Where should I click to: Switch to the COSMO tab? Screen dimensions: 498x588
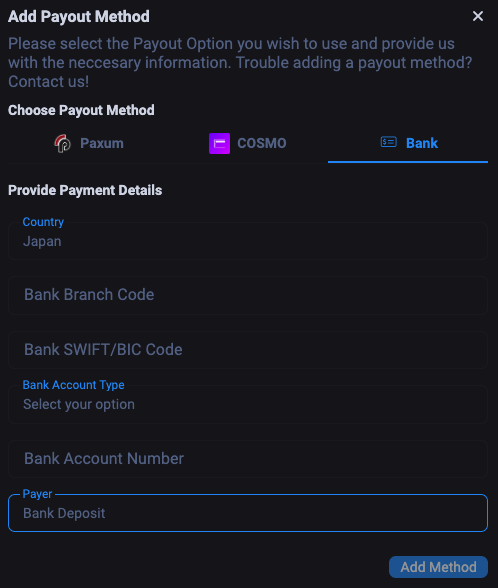click(x=248, y=143)
